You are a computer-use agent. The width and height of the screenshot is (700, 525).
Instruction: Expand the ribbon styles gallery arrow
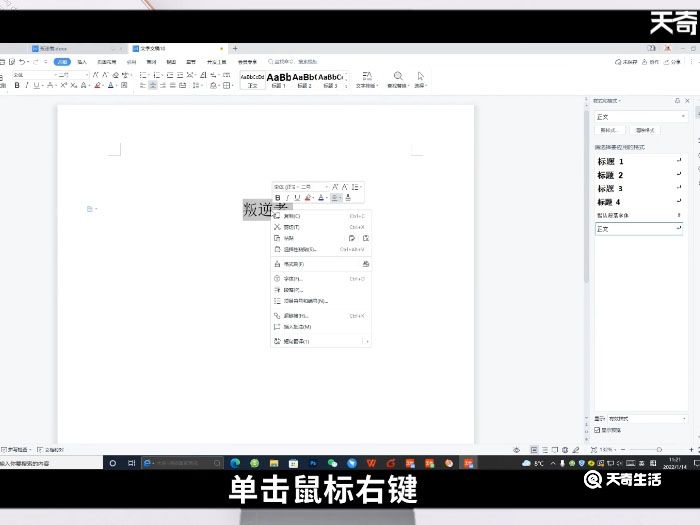click(346, 86)
